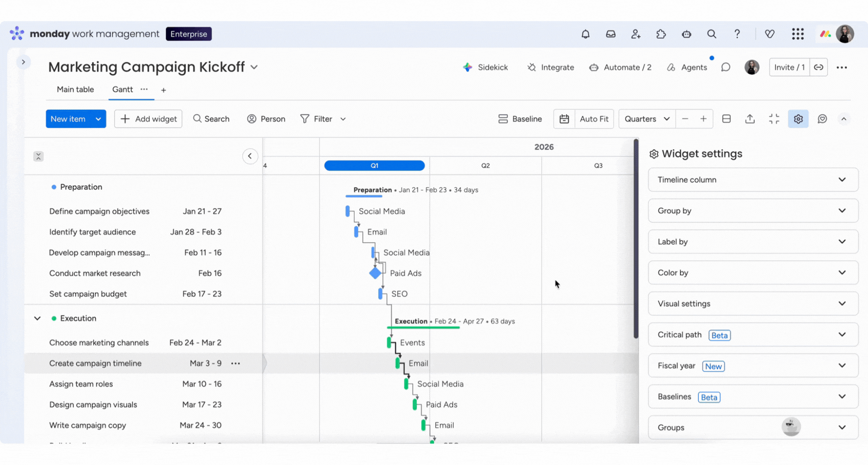Collapse the Execution group
Screen dimensions: 868x465
[x=37, y=318]
